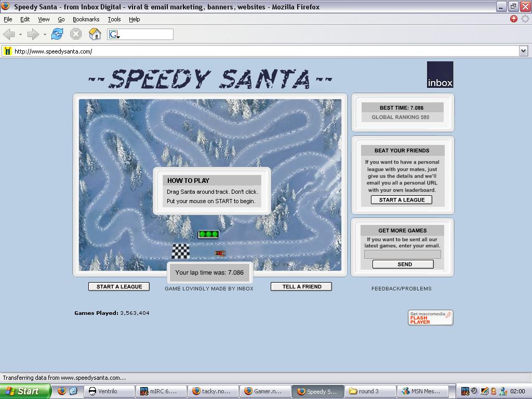Image resolution: width=532 pixels, height=399 pixels.
Task: Reload the page with the refresh icon
Action: 57,34
